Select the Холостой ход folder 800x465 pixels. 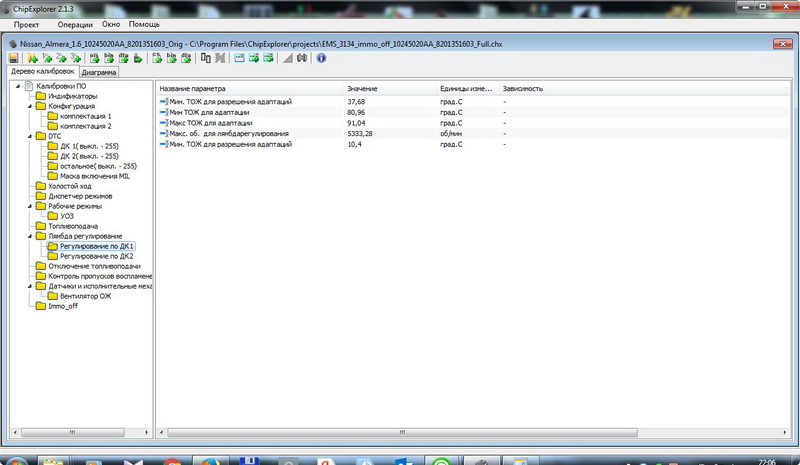68,186
